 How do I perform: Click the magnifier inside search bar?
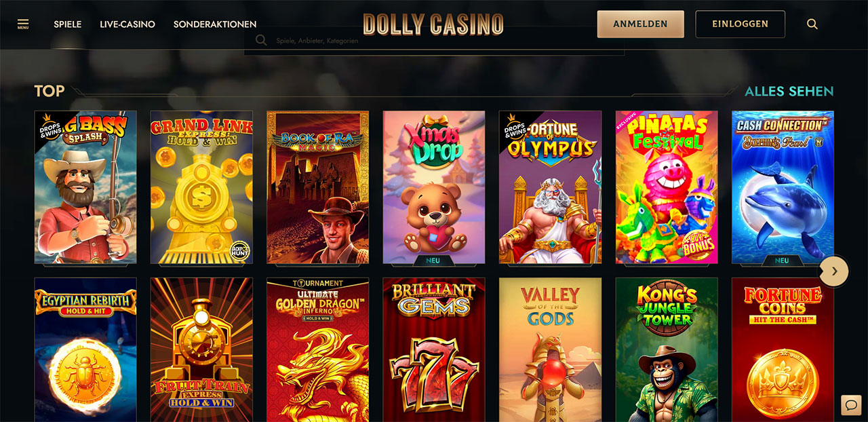tap(261, 41)
